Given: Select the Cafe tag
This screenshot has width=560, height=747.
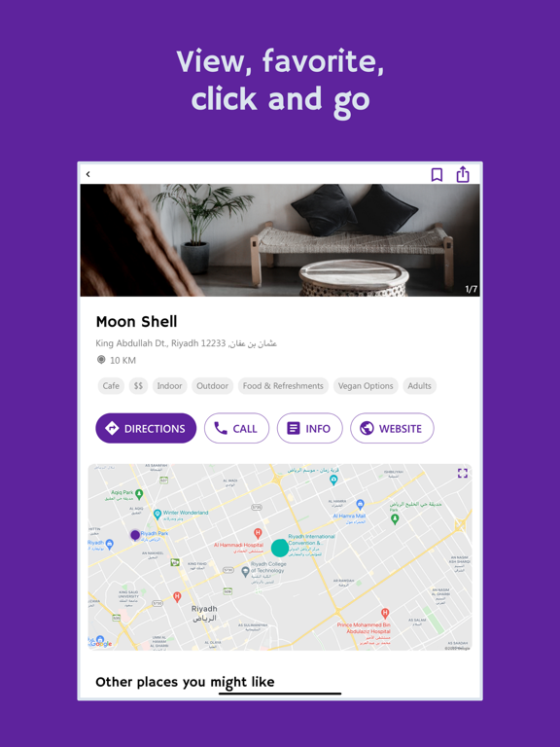Looking at the screenshot, I should pyautogui.click(x=111, y=386).
